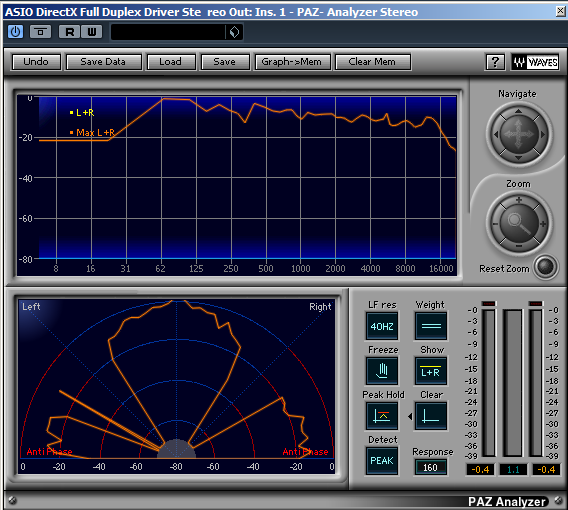568x510 pixels.
Task: Open the preset selector dropdown field
Action: [168, 32]
